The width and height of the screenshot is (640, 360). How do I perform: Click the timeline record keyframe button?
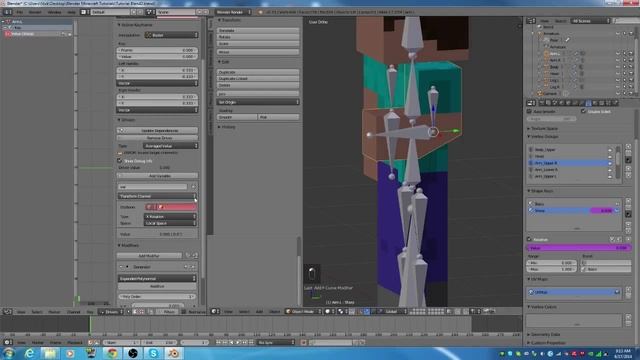304,342
